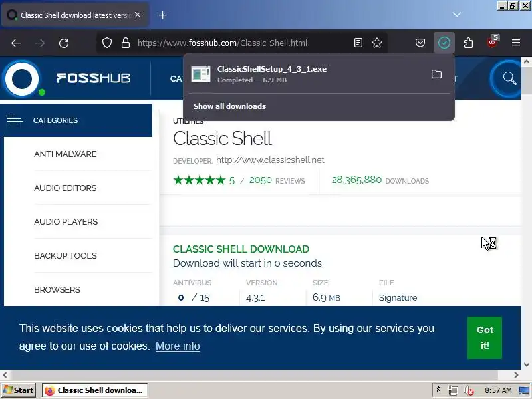Click the five-star rating

pos(199,180)
